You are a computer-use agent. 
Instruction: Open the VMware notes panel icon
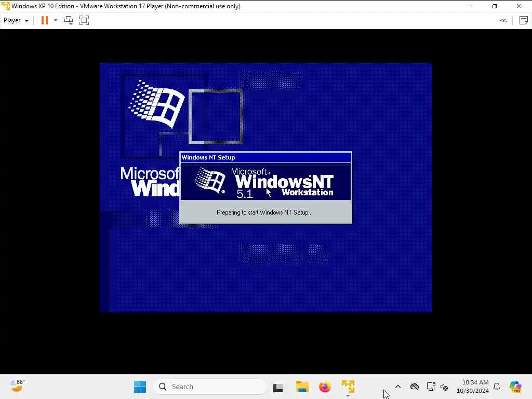click(x=524, y=20)
